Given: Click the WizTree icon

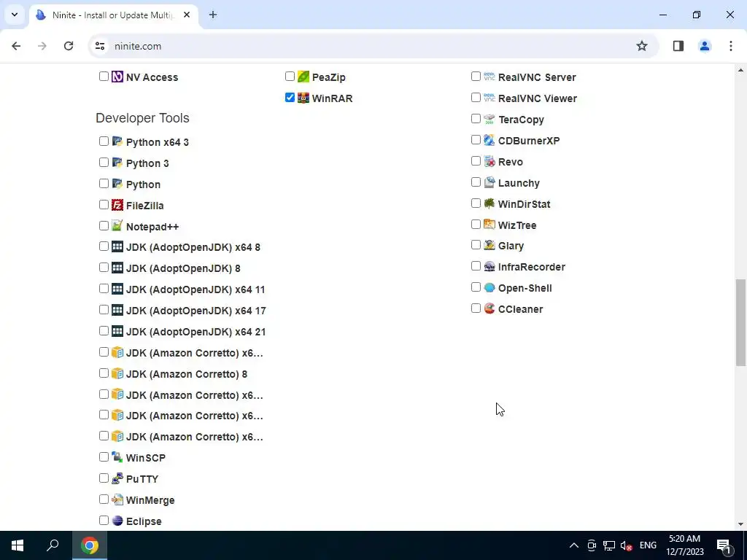Looking at the screenshot, I should coord(489,225).
